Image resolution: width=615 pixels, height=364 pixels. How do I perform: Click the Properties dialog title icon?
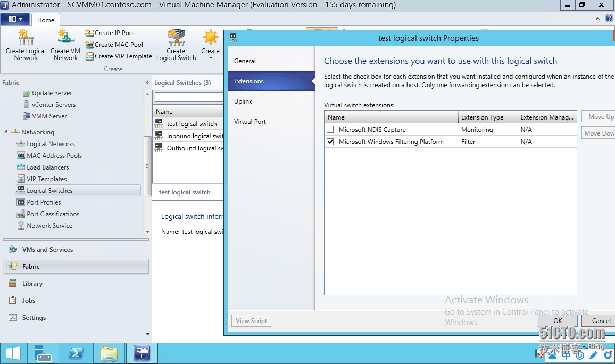click(x=234, y=38)
